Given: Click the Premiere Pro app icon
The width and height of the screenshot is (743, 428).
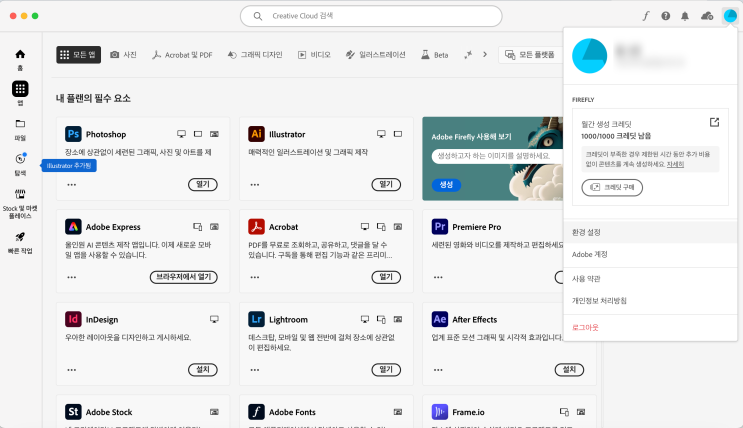Looking at the screenshot, I should pos(440,227).
